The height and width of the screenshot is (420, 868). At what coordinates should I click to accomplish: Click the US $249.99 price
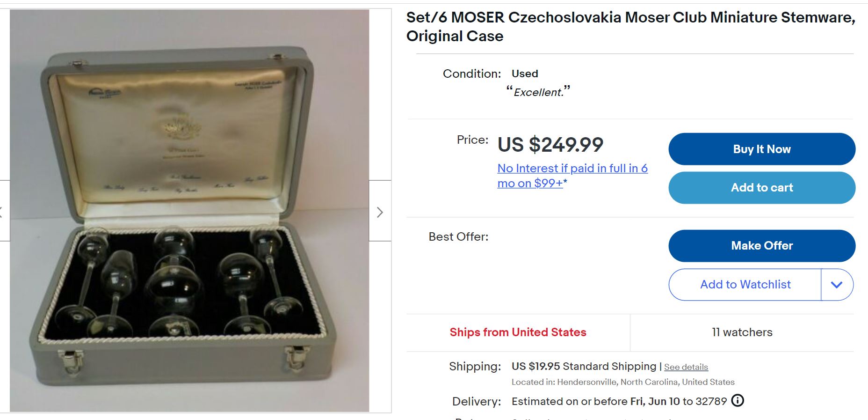click(x=550, y=145)
